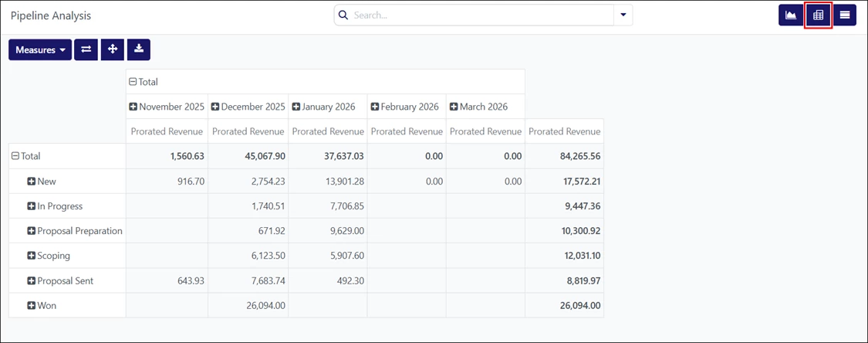Sort by January 2026 Prorated Revenue header
Viewport: 868px width, 343px height.
pyautogui.click(x=328, y=131)
